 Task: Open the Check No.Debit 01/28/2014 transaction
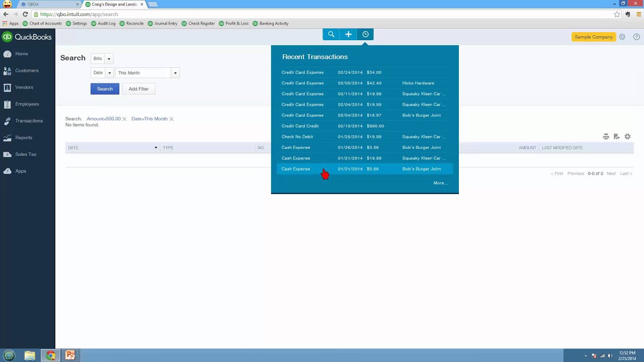[365, 137]
